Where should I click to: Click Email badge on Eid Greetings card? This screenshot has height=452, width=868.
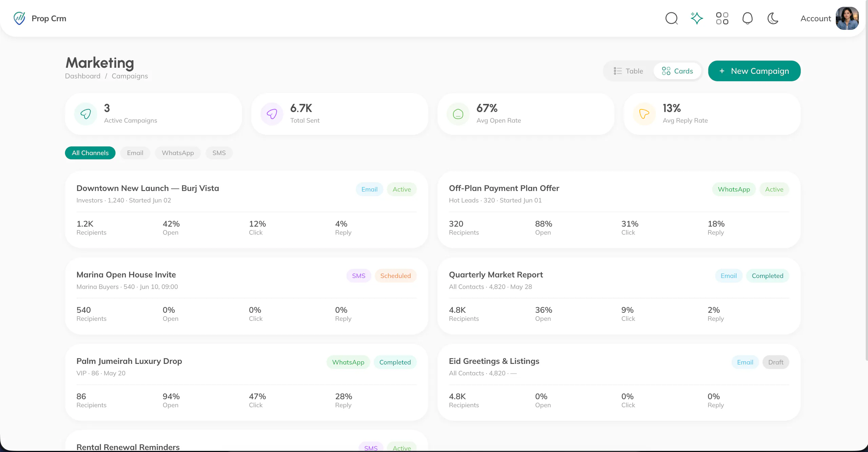[x=745, y=362]
